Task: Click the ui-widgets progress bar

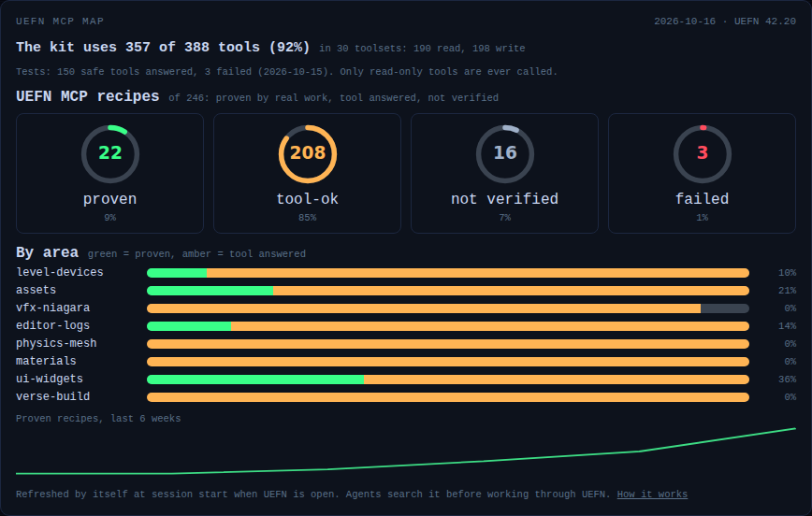Action: [448, 380]
